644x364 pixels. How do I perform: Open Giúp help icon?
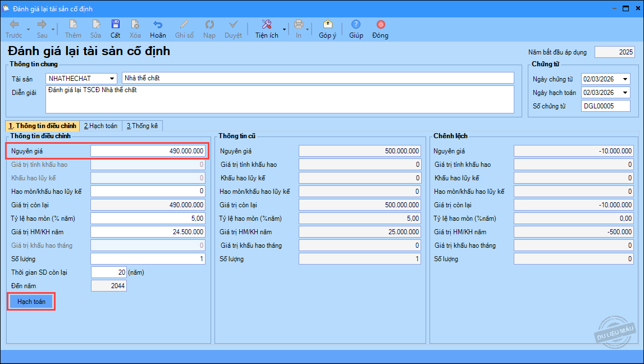[356, 25]
